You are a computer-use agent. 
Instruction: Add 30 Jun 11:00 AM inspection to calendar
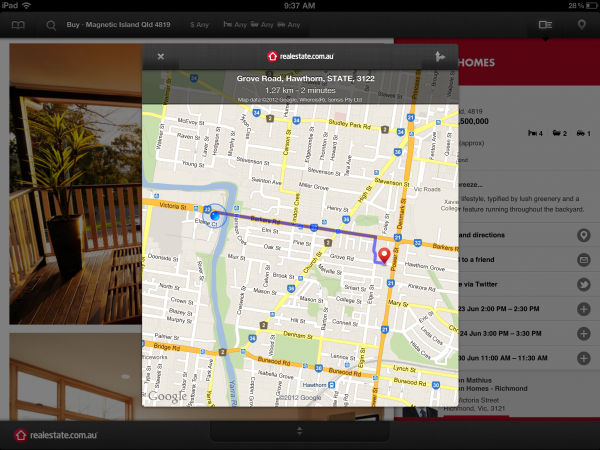tap(584, 358)
